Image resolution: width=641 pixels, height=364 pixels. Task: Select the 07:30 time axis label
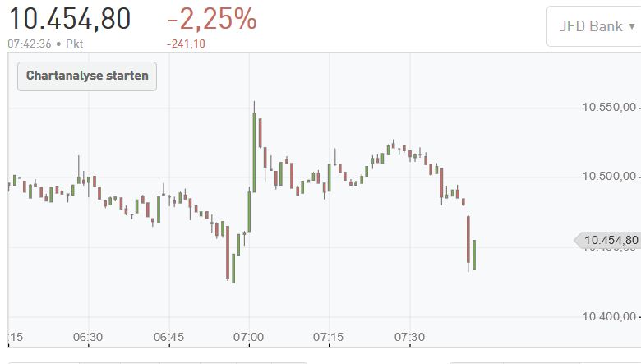[x=409, y=337]
